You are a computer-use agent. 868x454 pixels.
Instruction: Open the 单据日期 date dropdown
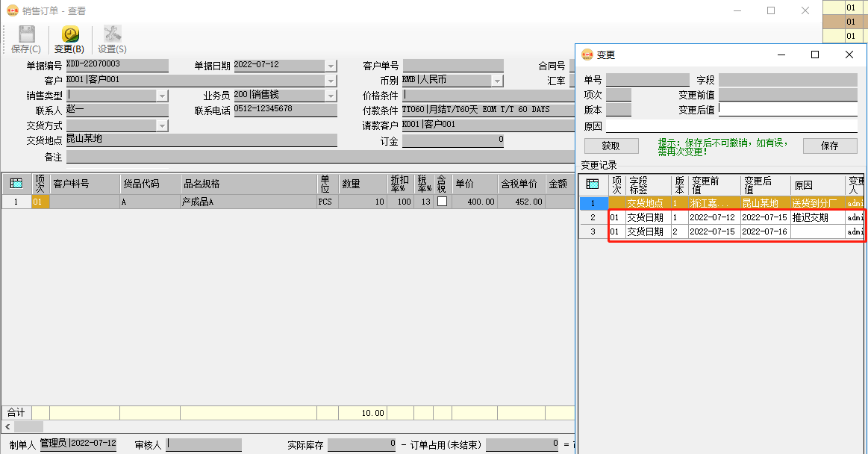(331, 66)
